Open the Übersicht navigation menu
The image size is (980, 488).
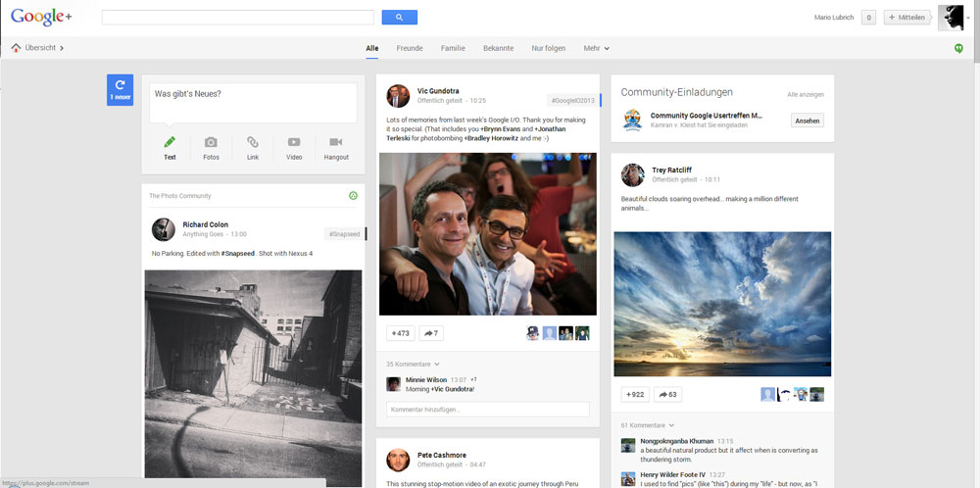pos(37,48)
